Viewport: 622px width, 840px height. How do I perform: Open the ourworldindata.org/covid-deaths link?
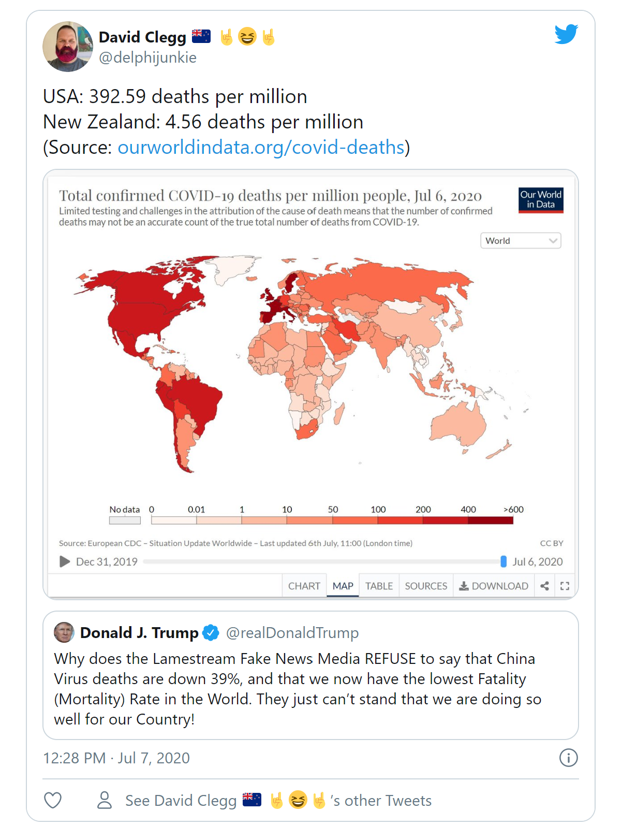click(261, 148)
